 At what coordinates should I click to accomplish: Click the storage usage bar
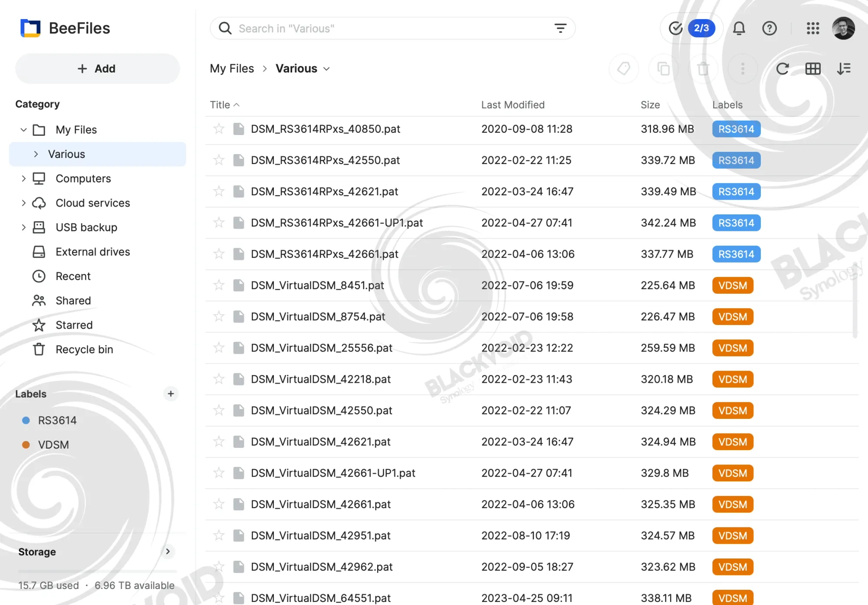tap(97, 571)
